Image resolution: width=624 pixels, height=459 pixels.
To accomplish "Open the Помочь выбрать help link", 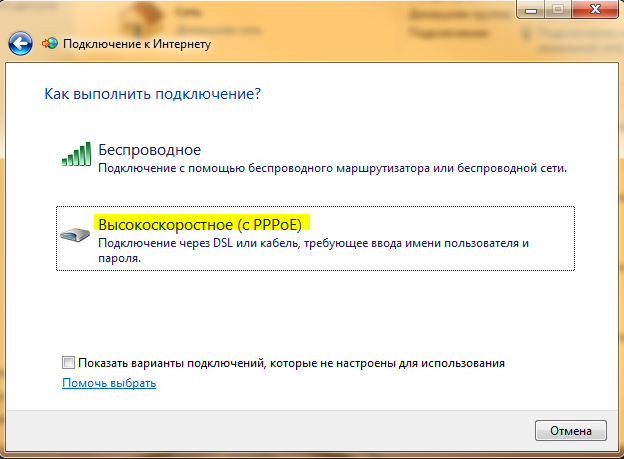I will (x=109, y=383).
